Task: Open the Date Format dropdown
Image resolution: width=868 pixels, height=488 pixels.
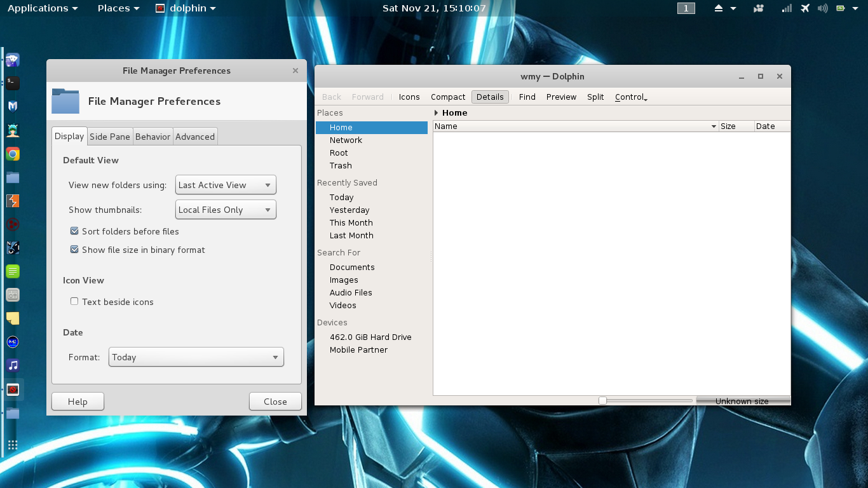Action: (196, 357)
